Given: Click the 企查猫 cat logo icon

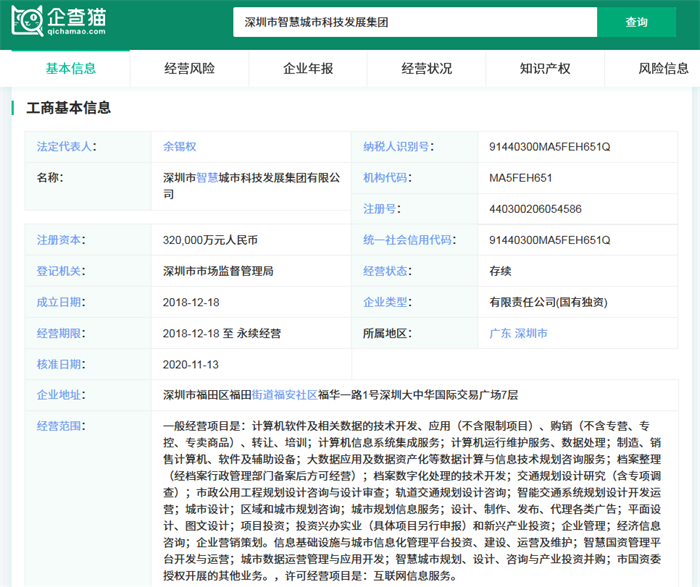Looking at the screenshot, I should pyautogui.click(x=27, y=21).
